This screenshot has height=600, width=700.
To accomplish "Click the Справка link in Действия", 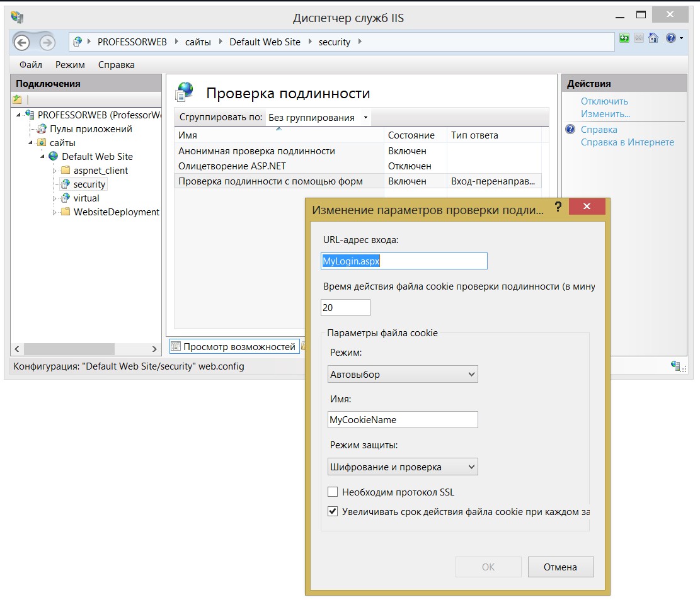I will [599, 129].
